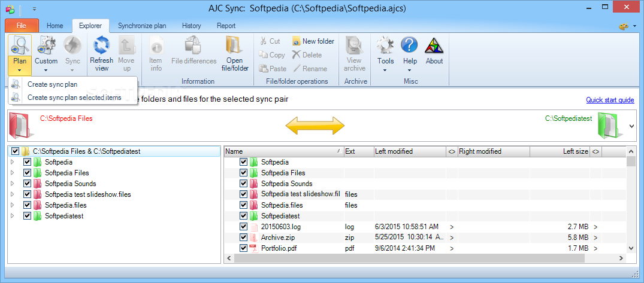Expand Softpedia Files node in tree
644x283 pixels.
[x=13, y=173]
